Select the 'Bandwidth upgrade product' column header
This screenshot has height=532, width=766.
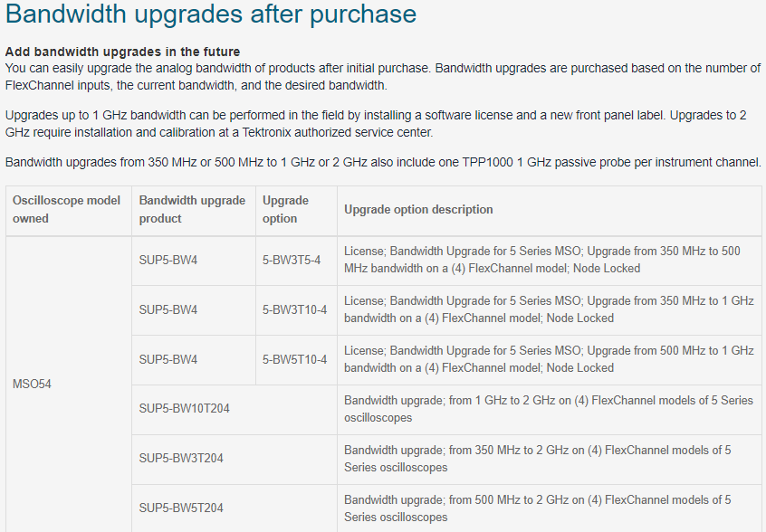click(194, 209)
